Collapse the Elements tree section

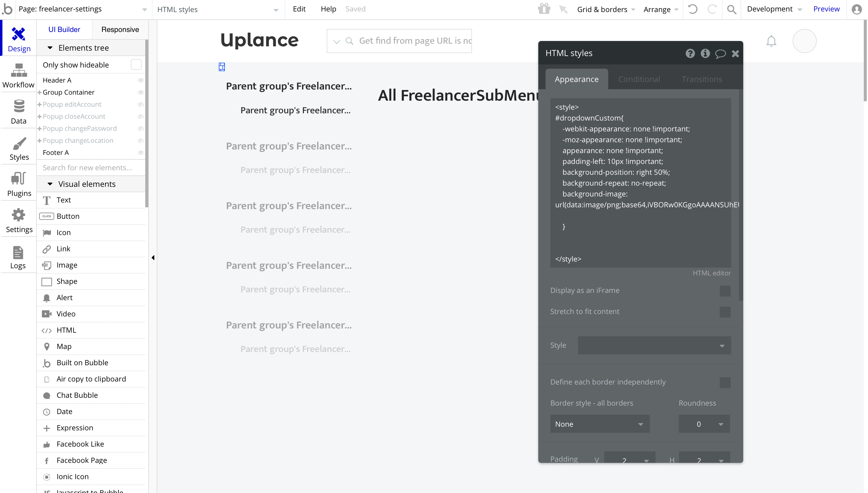(x=50, y=48)
